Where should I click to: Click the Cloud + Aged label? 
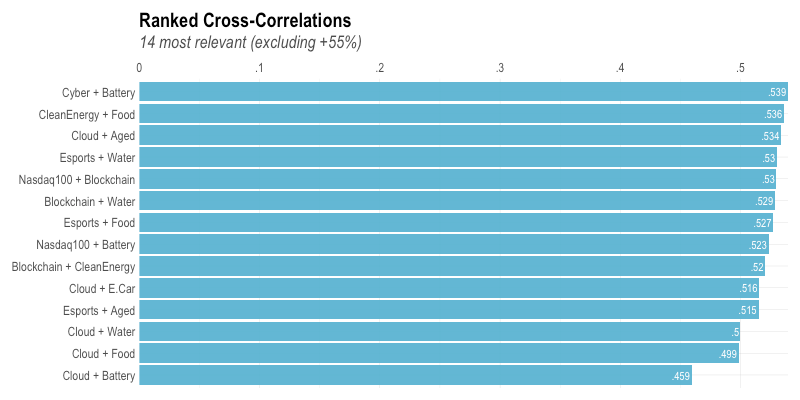pyautogui.click(x=103, y=136)
